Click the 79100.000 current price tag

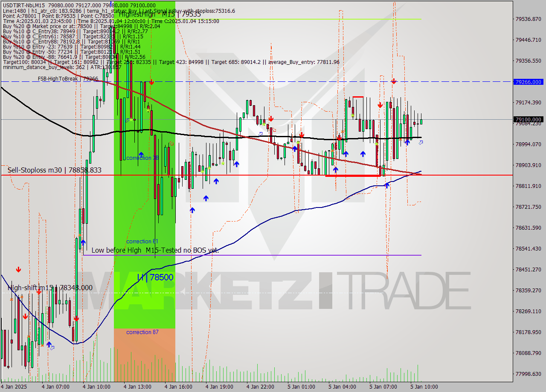point(529,120)
